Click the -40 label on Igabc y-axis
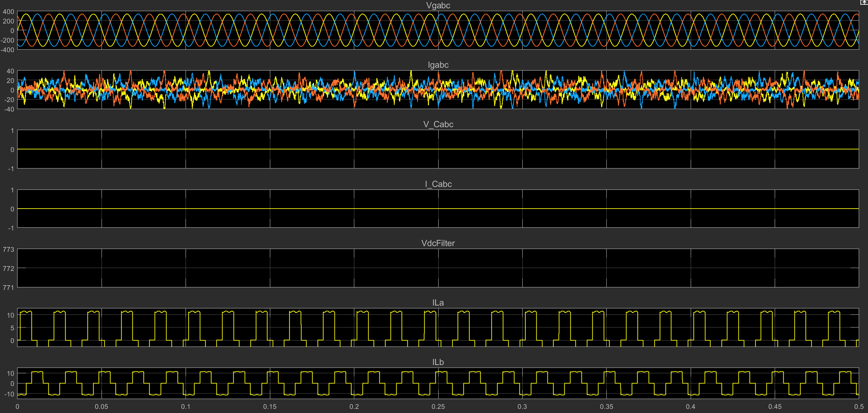This screenshot has width=868, height=413. [x=9, y=109]
